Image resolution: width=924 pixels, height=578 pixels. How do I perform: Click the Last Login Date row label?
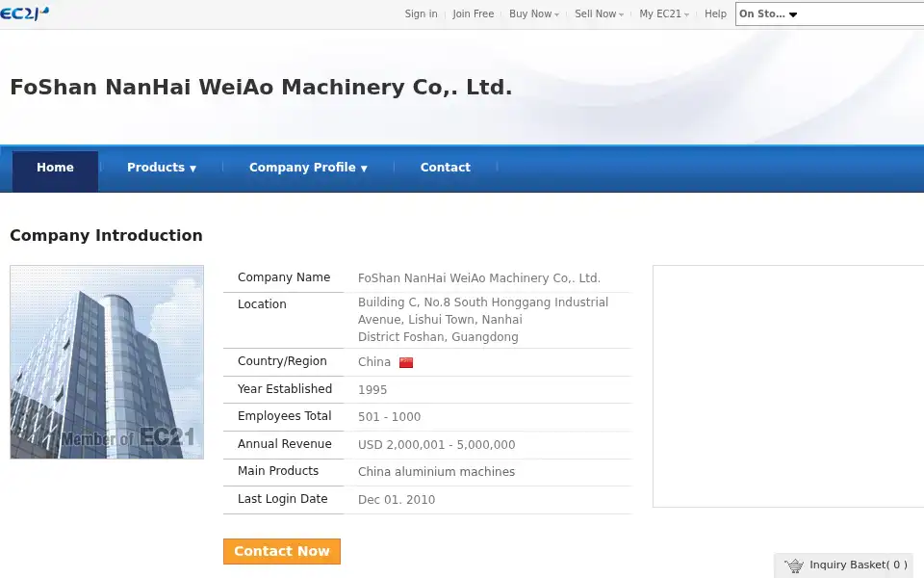(282, 499)
